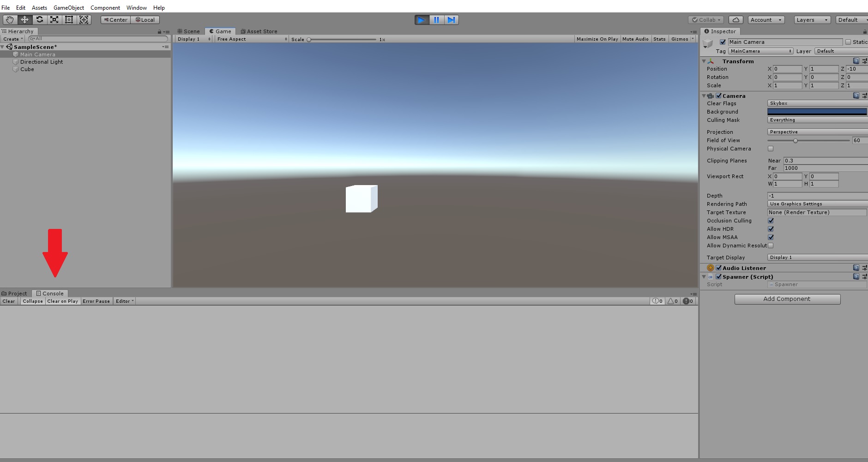Viewport: 868px width, 462px height.
Task: Enable Maximize On Play
Action: tap(597, 39)
